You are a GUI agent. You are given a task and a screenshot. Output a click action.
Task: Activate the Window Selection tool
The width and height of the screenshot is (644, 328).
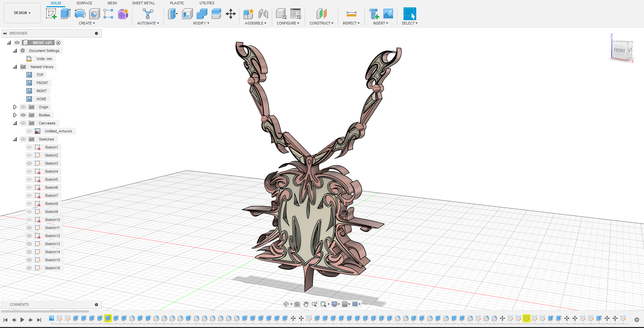(x=410, y=14)
